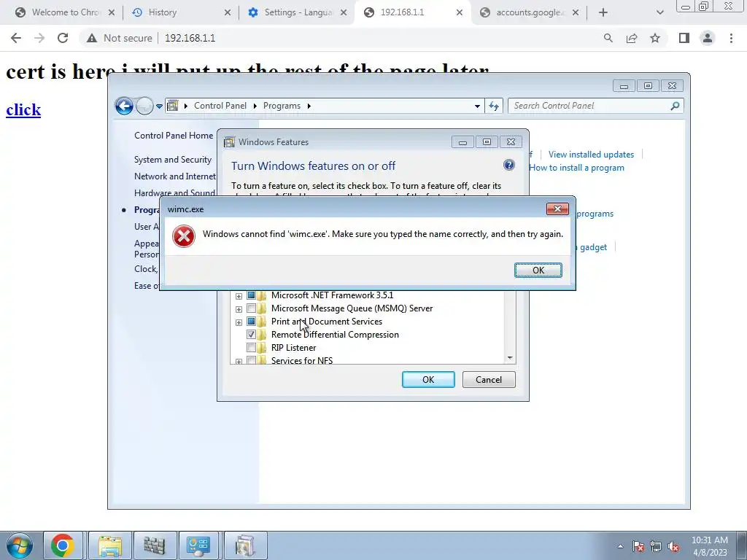This screenshot has width=747, height=560.
Task: Open Windows Start button
Action: (x=20, y=545)
